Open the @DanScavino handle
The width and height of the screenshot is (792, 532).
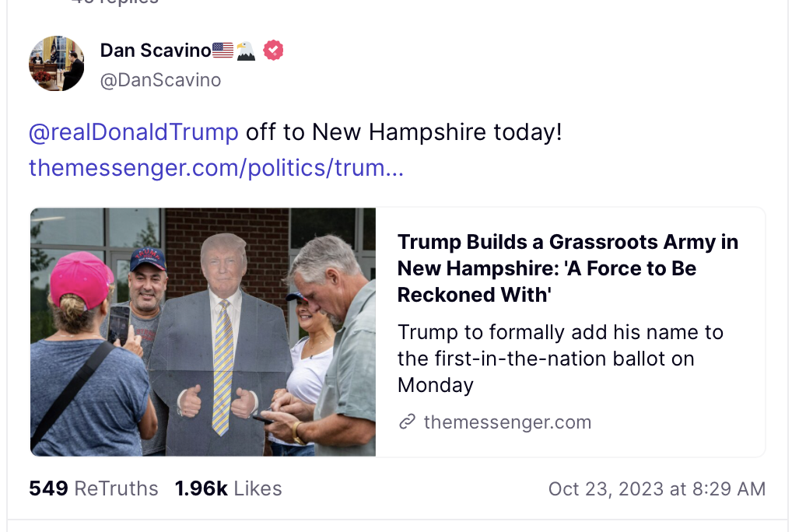pyautogui.click(x=160, y=80)
